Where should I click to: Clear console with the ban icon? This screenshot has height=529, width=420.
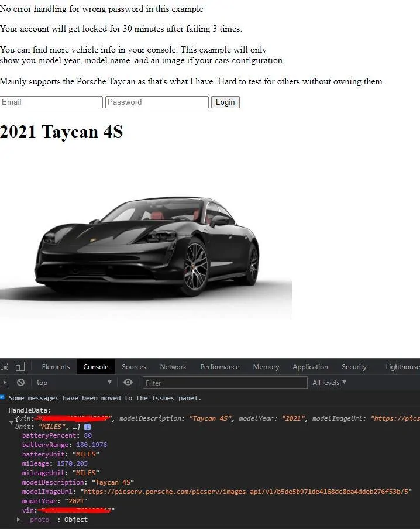point(21,383)
